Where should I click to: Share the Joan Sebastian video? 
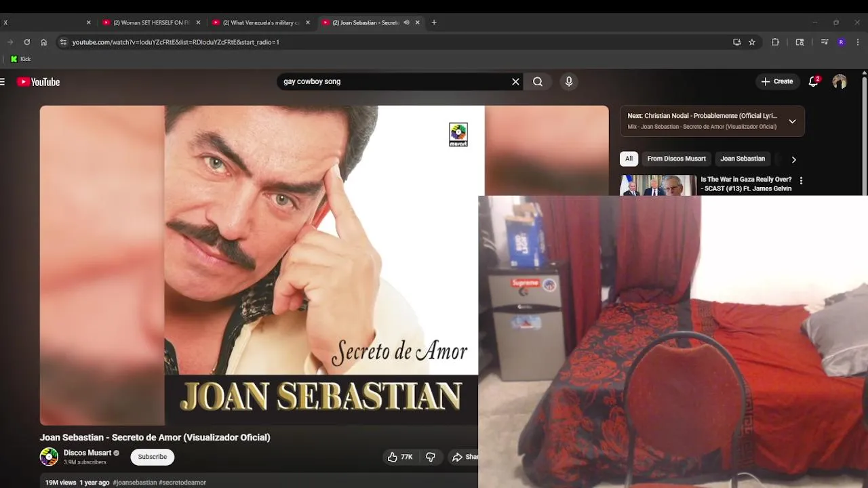tap(465, 457)
